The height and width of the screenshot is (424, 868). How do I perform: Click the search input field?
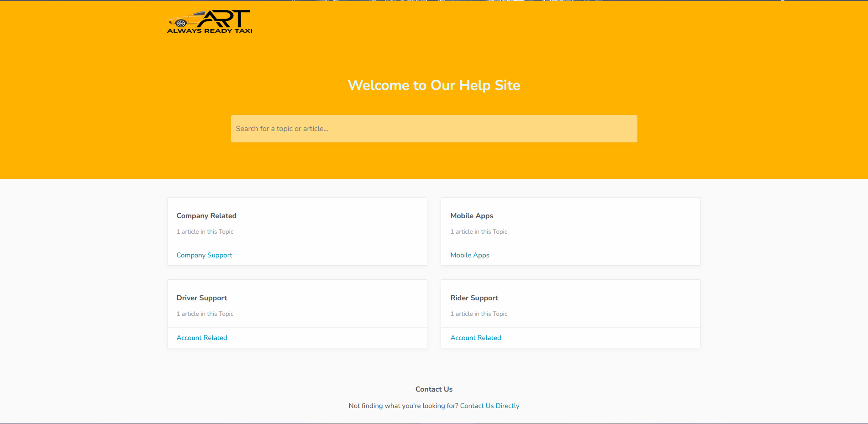[434, 129]
